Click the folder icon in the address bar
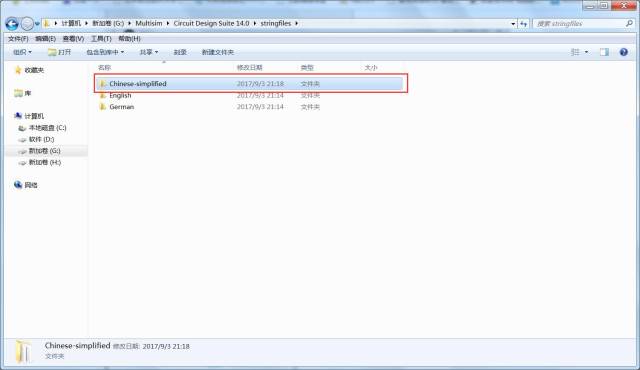Screen dimensions: 640x370 pyautogui.click(x=47, y=24)
